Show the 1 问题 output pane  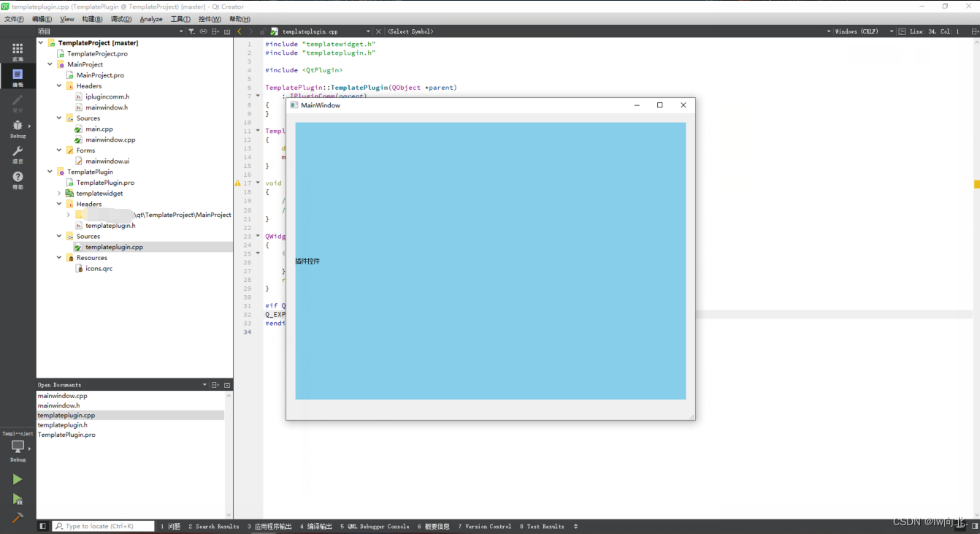[170, 526]
